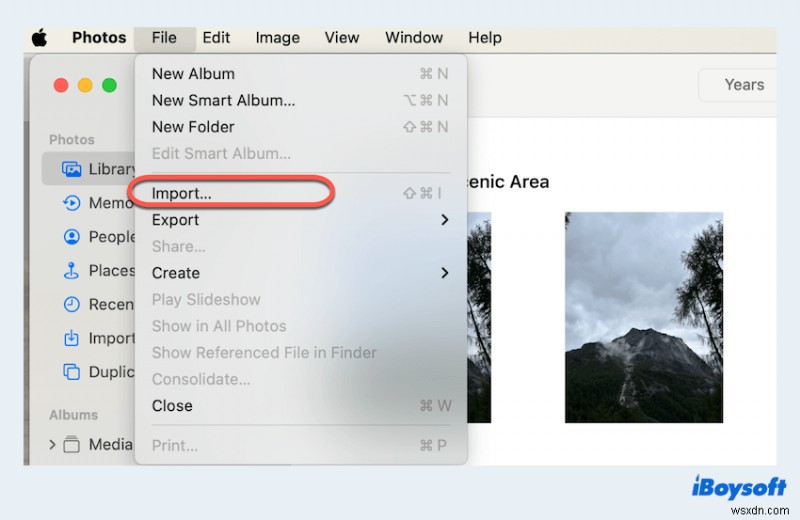The width and height of the screenshot is (800, 520).
Task: Click the Recents clock icon
Action: (x=71, y=304)
